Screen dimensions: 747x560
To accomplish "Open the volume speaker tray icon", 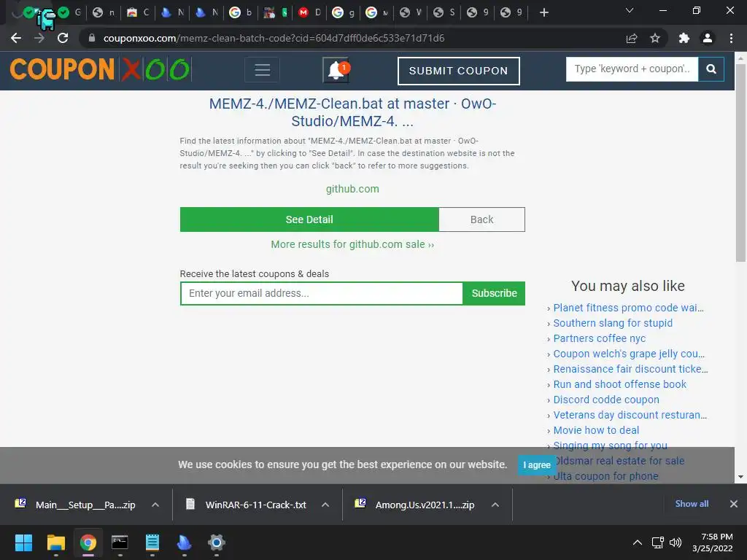I will tap(676, 542).
